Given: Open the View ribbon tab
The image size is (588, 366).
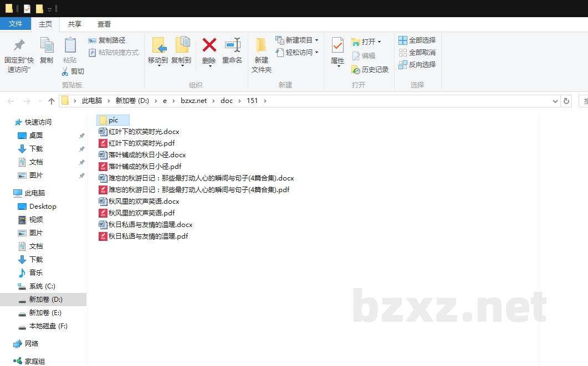Looking at the screenshot, I should 104,24.
